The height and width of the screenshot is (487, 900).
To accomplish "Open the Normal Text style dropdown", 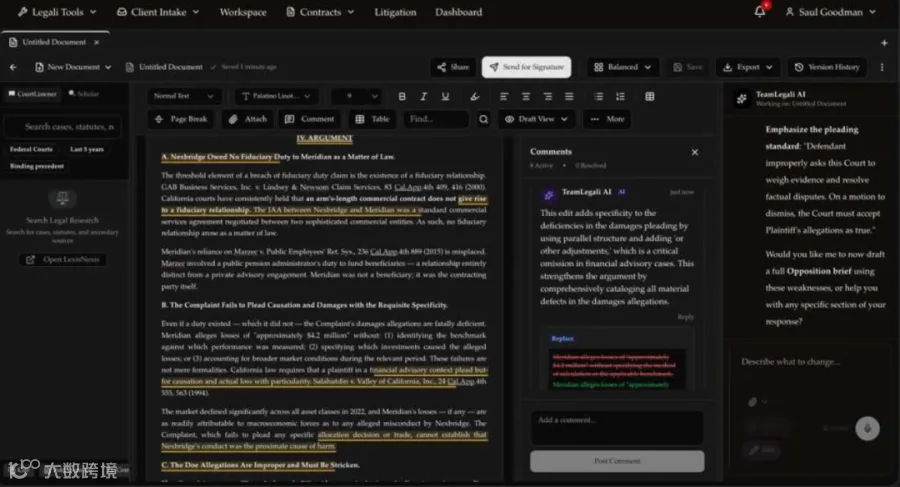I will [184, 96].
